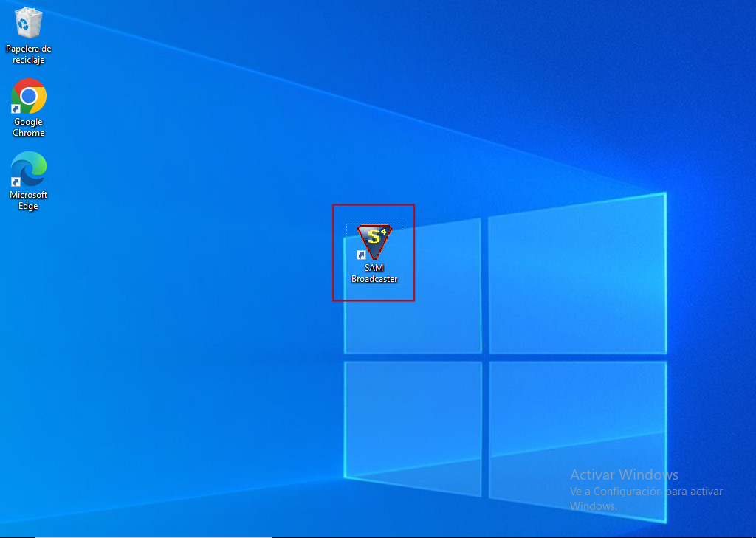Click the "Microsoft Edge" text label

(x=29, y=201)
